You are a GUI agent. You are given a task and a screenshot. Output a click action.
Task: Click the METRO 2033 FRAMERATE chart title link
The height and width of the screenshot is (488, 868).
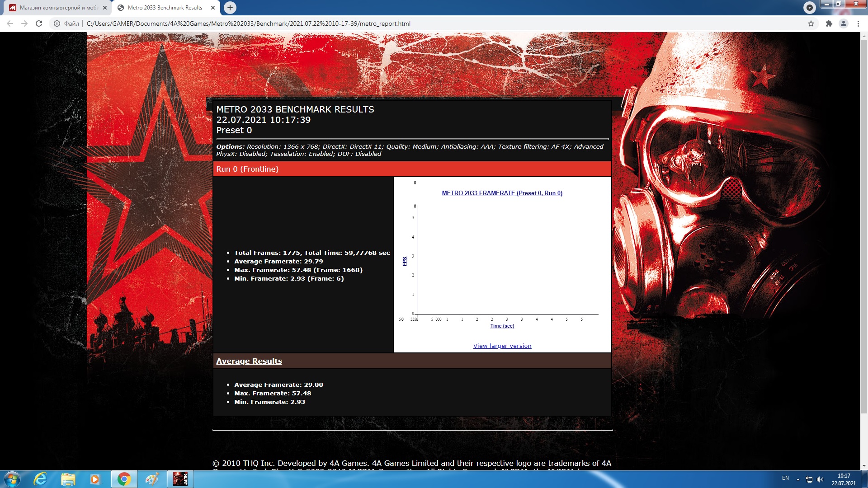tap(502, 193)
